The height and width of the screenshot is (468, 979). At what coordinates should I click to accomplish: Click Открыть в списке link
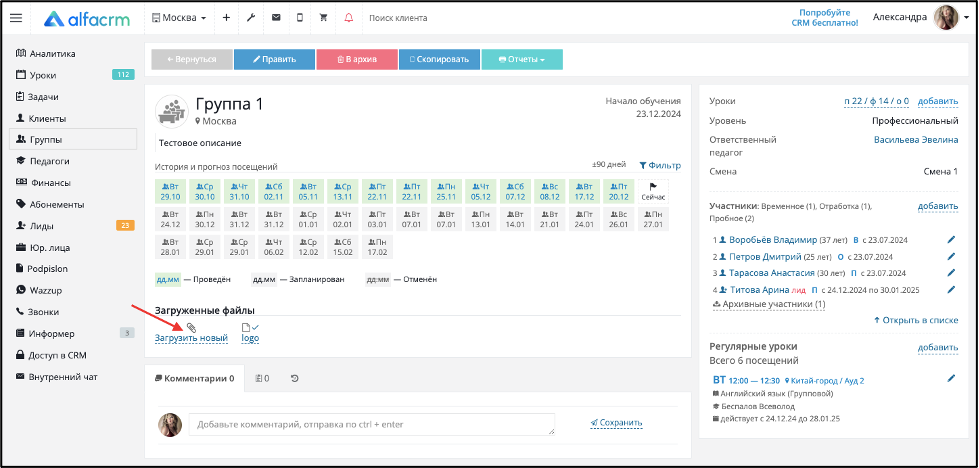coord(916,320)
